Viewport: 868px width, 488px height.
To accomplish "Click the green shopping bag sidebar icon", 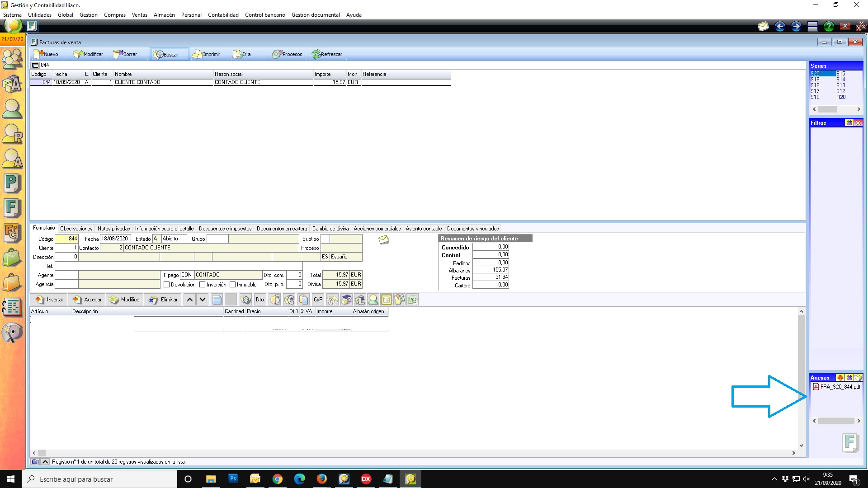I will [12, 258].
